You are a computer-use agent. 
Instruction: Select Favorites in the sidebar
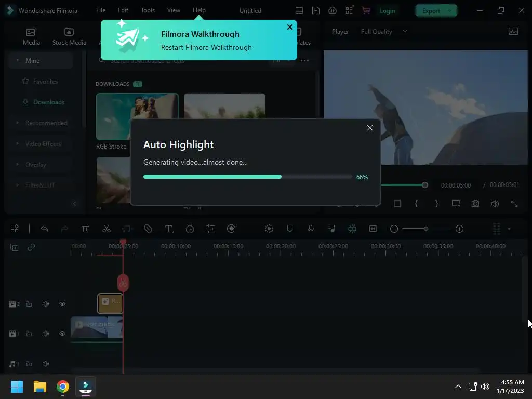40,82
